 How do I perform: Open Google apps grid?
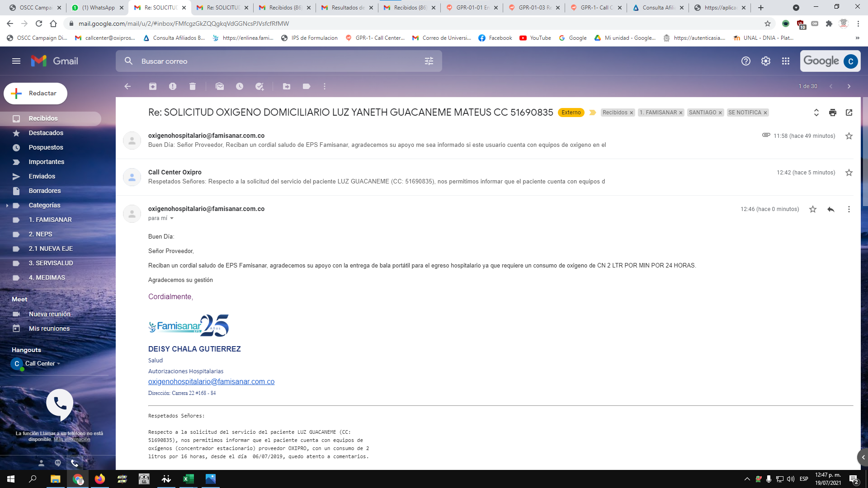click(786, 61)
